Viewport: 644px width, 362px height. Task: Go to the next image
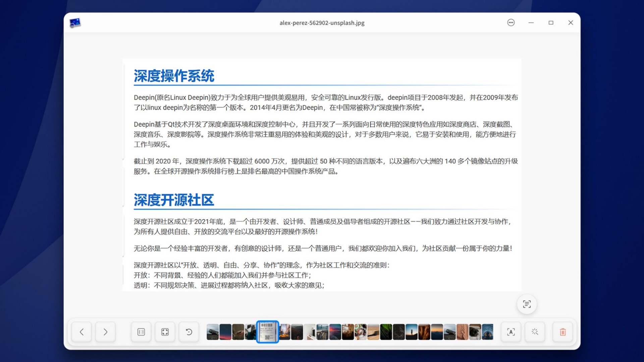click(x=105, y=332)
